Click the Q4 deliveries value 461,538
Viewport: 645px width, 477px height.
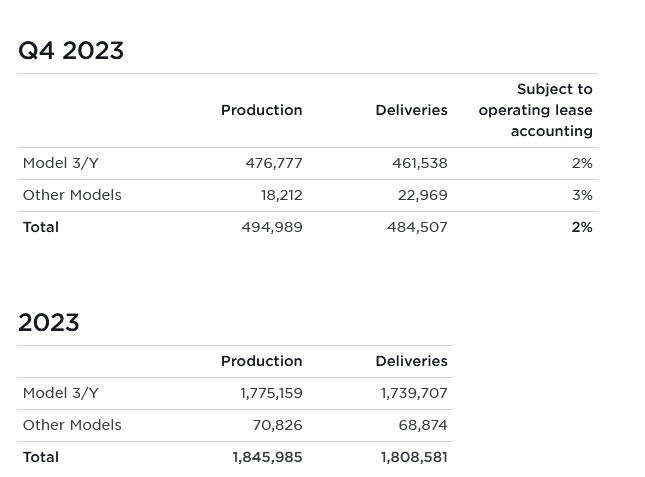(420, 163)
